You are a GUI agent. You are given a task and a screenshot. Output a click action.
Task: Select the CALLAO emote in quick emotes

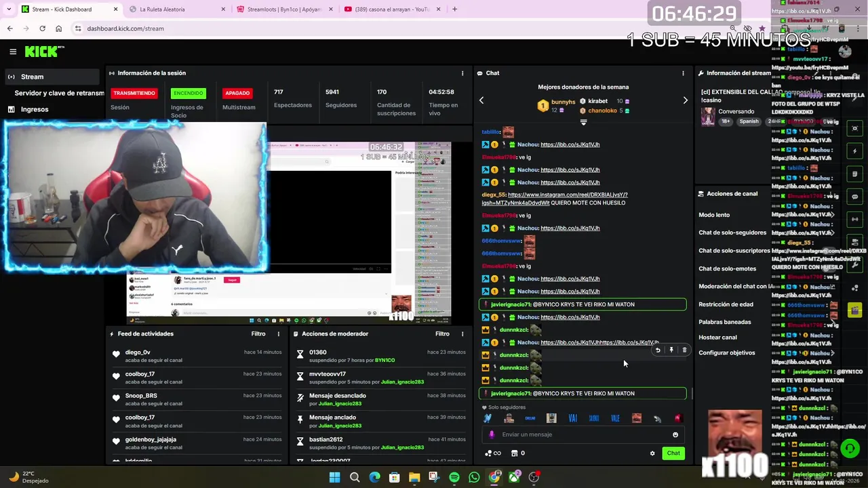530,418
